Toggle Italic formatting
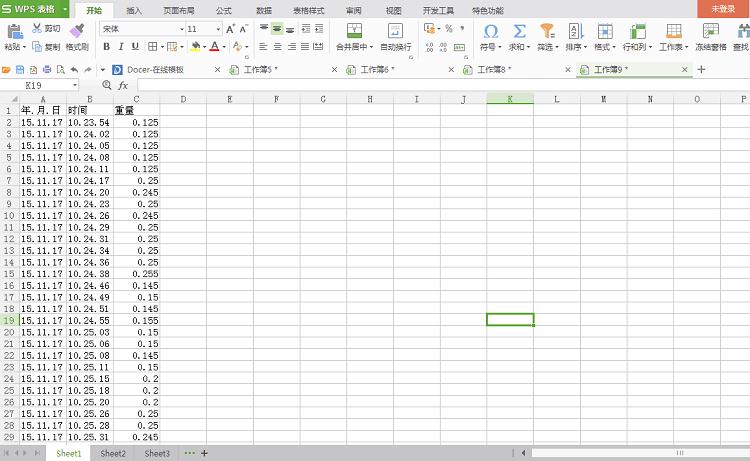 121,46
